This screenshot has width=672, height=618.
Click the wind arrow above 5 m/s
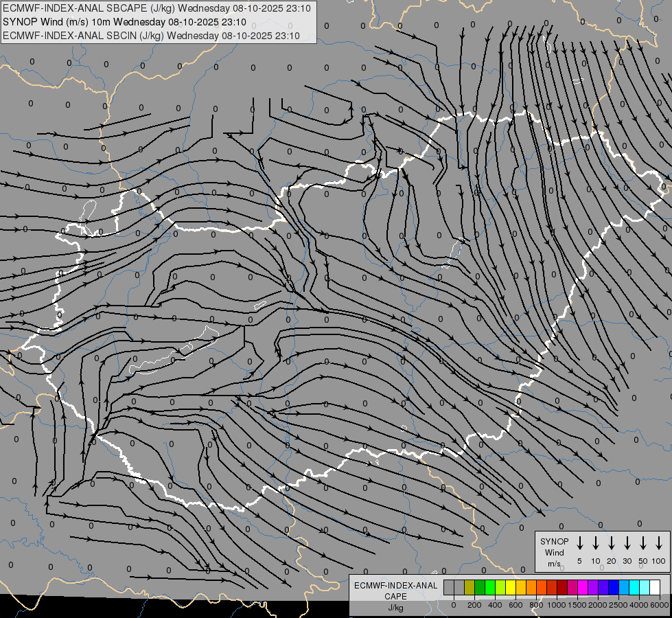(x=579, y=543)
